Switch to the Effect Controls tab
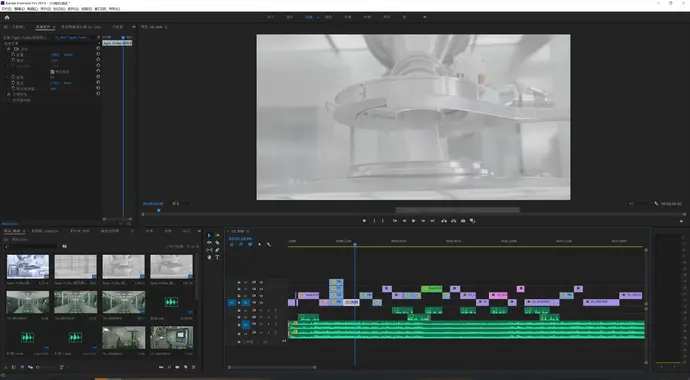 (44, 27)
